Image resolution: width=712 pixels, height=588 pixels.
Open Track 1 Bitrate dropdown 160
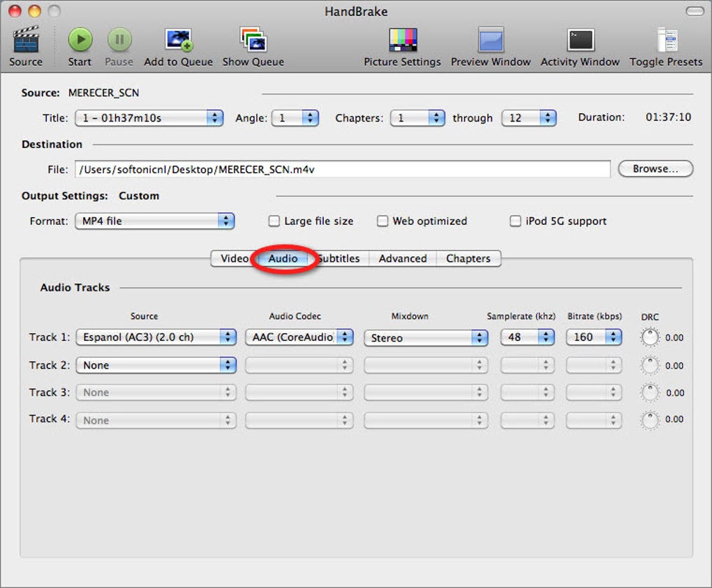pos(594,337)
